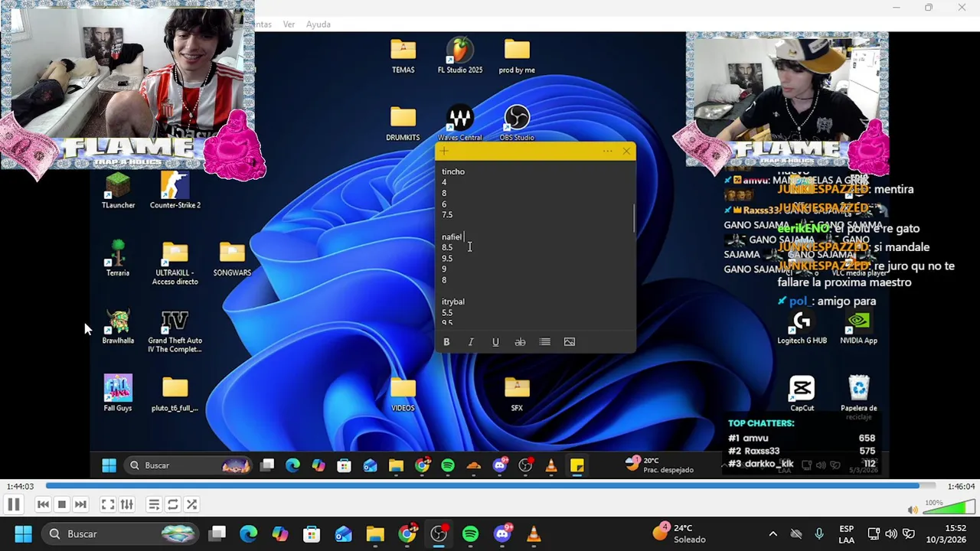Select the TEMAS folder on desktop

[403, 56]
